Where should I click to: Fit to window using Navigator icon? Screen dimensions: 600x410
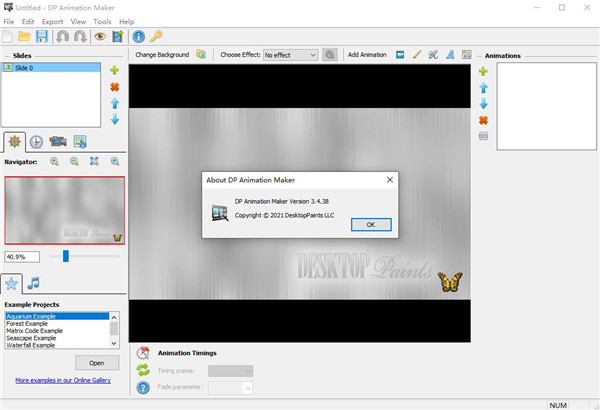(x=94, y=162)
